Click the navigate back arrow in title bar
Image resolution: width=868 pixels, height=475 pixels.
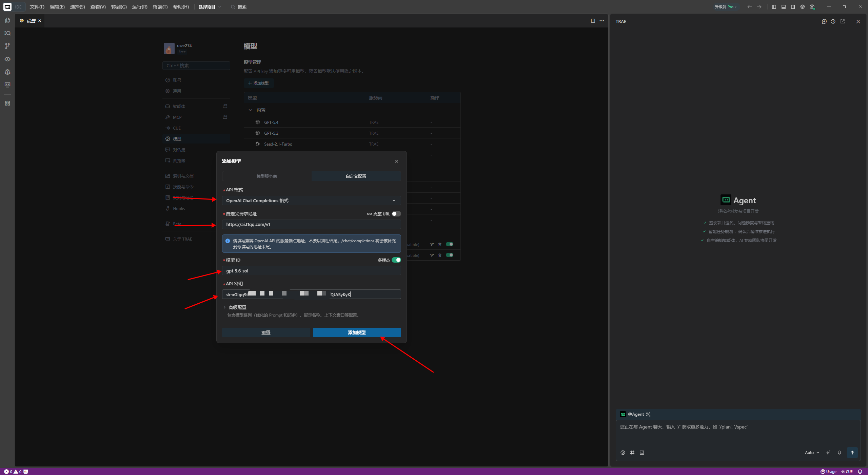point(750,7)
